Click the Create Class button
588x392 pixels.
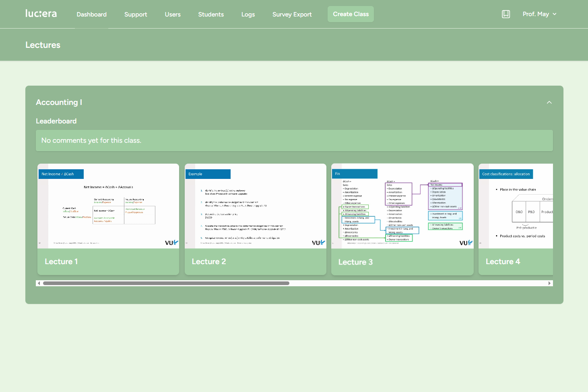[x=351, y=14]
